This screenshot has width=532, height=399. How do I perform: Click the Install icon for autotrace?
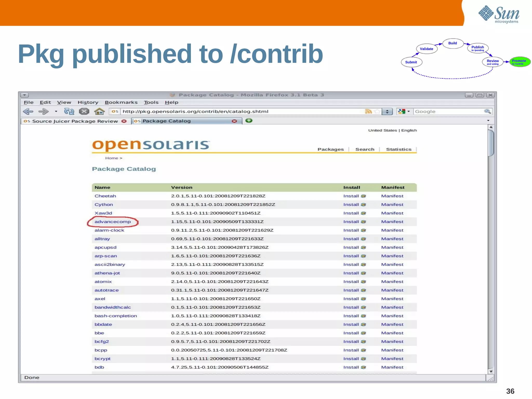tap(363, 290)
